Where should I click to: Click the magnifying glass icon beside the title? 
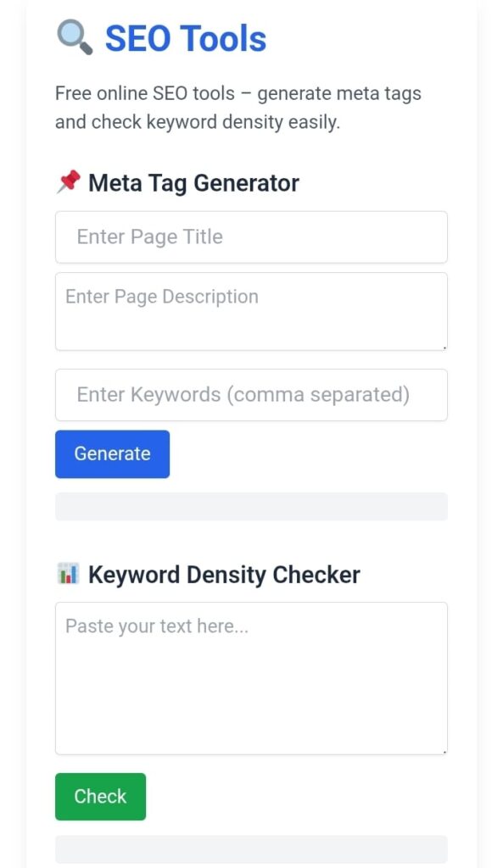click(75, 37)
